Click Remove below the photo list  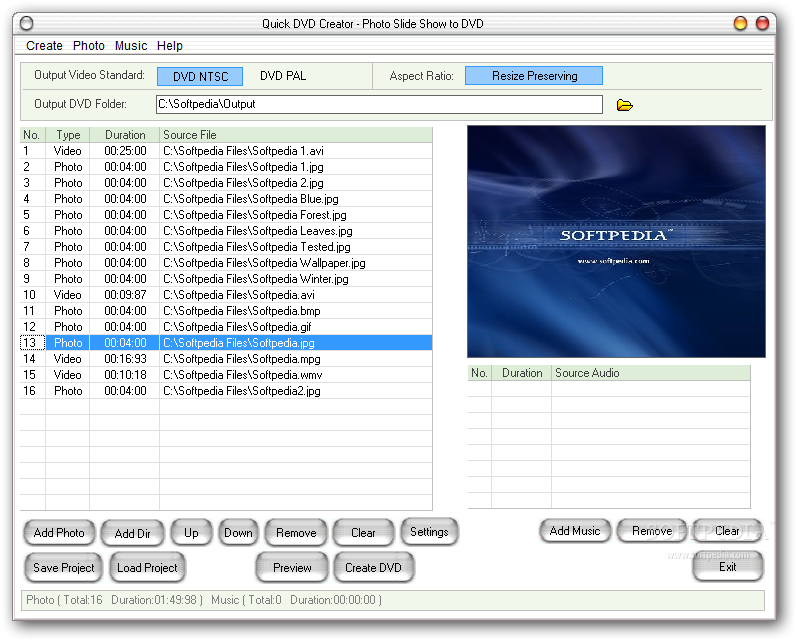[296, 532]
